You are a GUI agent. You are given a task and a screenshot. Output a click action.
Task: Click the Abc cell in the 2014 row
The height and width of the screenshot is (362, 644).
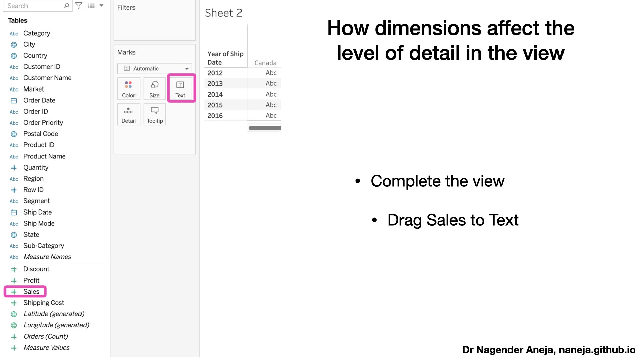[x=271, y=94]
